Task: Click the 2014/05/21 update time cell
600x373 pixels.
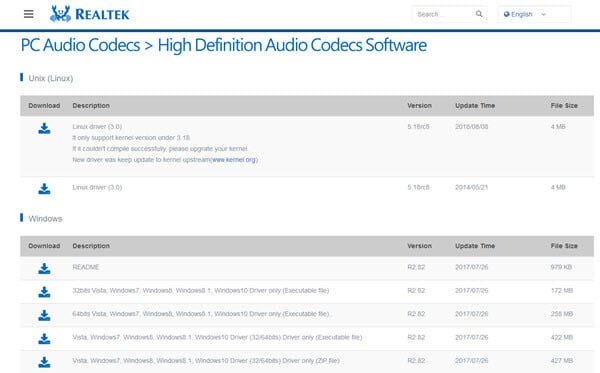Action: (471, 187)
